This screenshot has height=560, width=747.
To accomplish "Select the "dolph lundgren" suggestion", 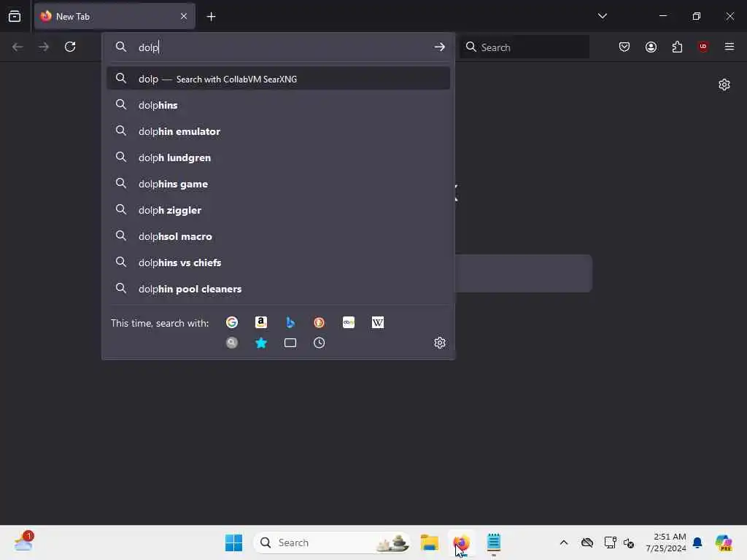I will 278,157.
